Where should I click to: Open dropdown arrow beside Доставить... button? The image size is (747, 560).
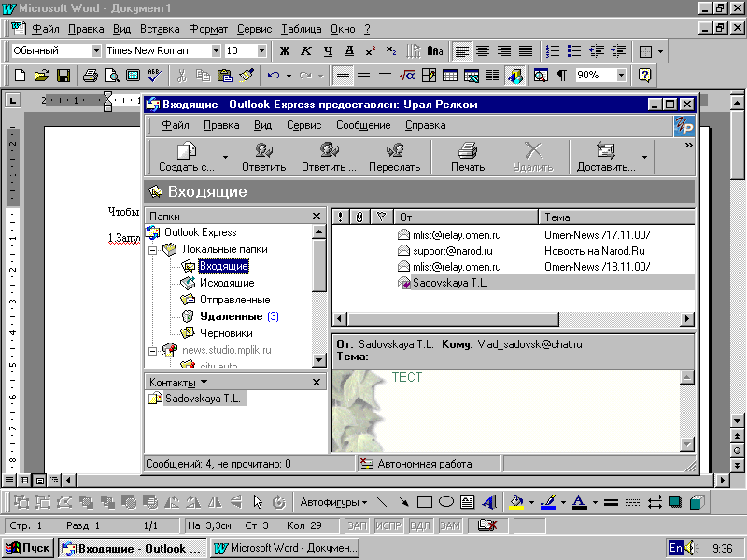coord(644,157)
